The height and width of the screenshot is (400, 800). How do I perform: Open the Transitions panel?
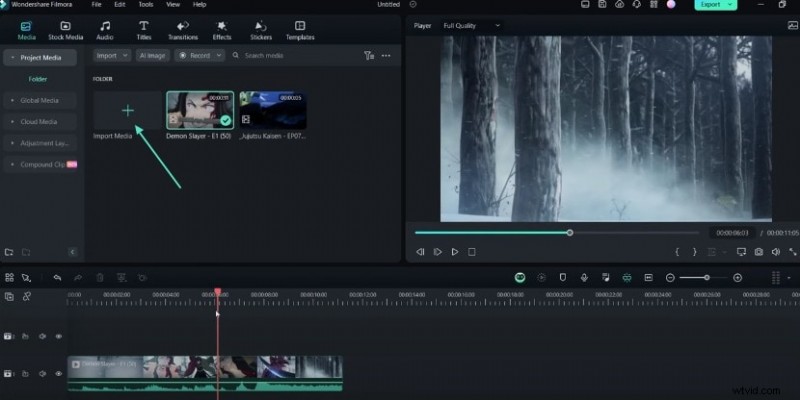pos(182,29)
